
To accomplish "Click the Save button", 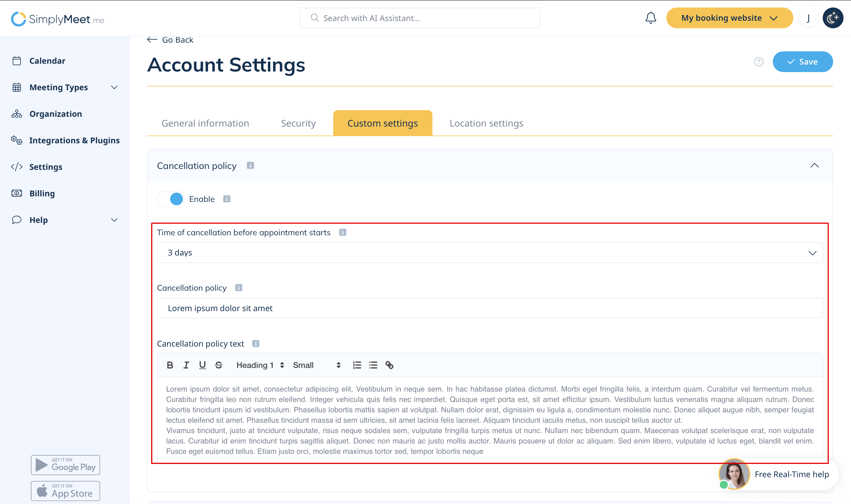I will [803, 62].
